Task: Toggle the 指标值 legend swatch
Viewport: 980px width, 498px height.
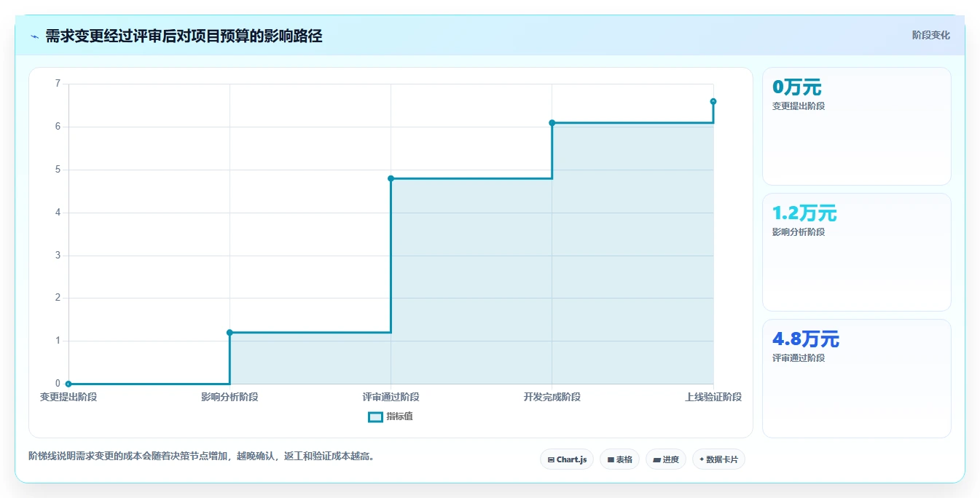Action: click(375, 417)
